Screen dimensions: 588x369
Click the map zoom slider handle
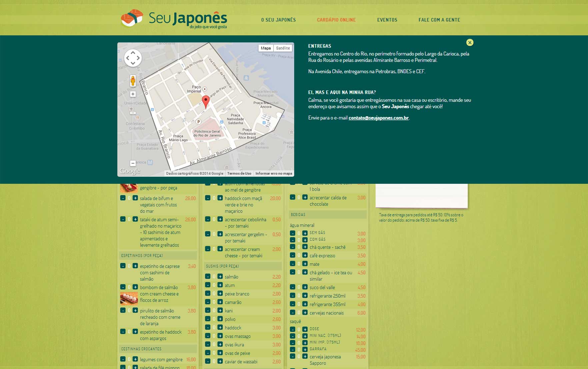(x=133, y=113)
